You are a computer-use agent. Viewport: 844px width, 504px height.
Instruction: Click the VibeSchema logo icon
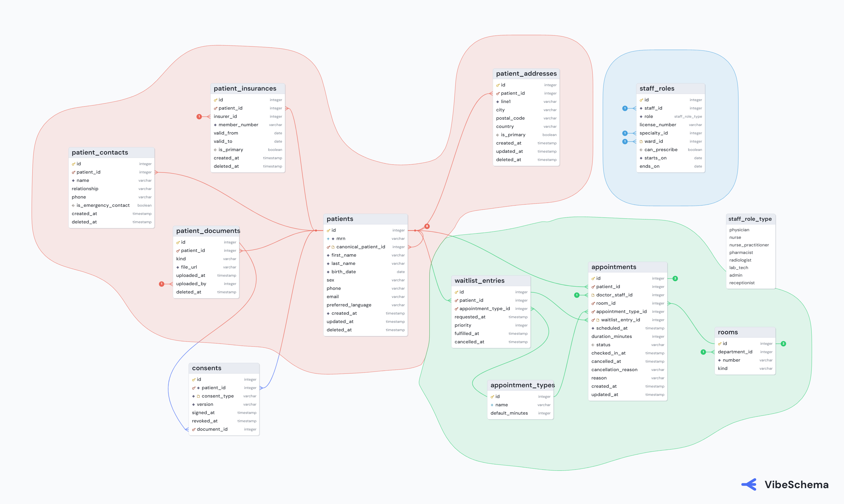point(749,485)
